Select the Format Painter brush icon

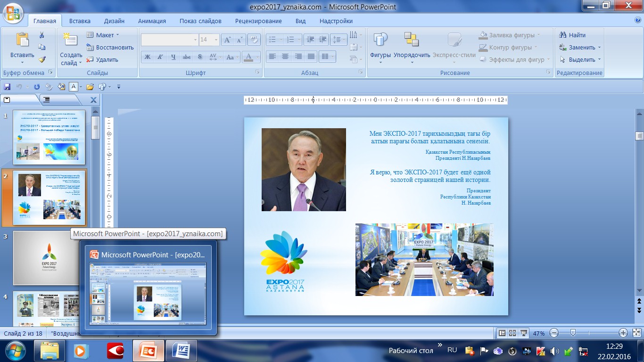click(x=42, y=59)
